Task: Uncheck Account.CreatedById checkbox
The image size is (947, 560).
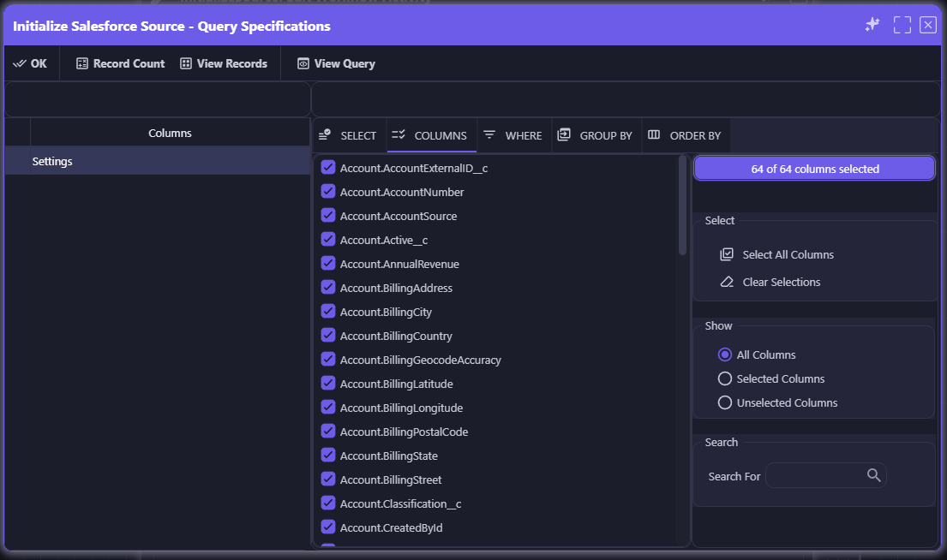Action: click(x=328, y=527)
